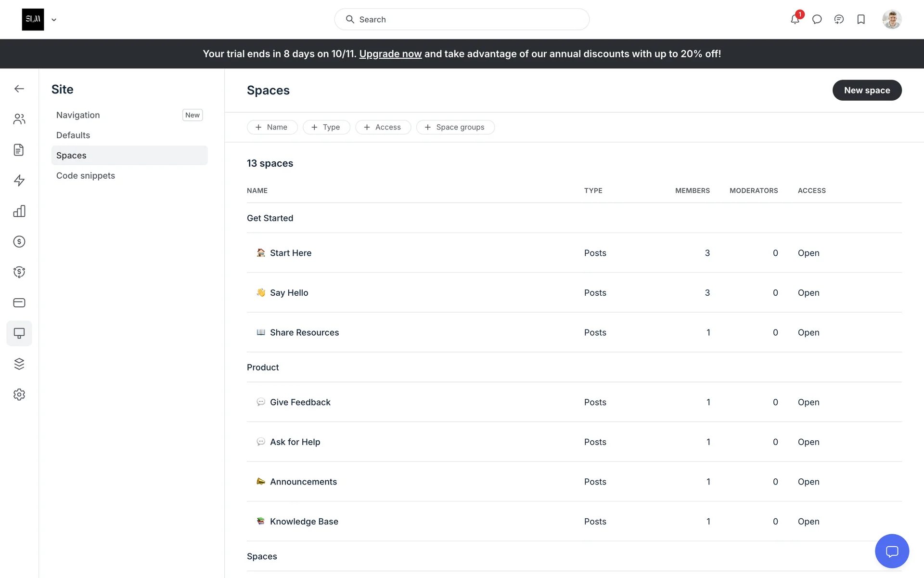The width and height of the screenshot is (924, 578).
Task: Open Code snippets in Site menu
Action: coord(86,176)
